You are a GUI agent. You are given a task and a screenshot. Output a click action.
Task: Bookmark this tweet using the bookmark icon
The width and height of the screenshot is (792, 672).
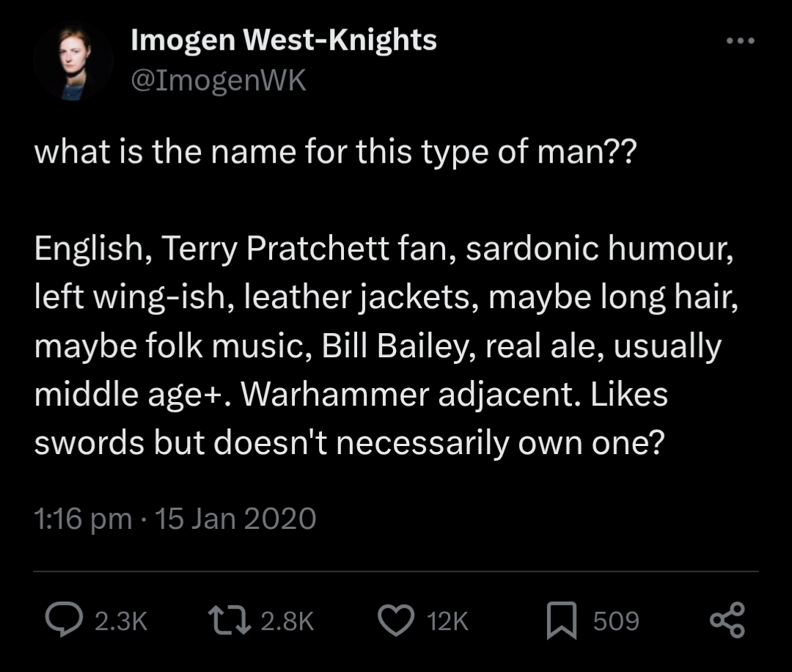pyautogui.click(x=562, y=621)
